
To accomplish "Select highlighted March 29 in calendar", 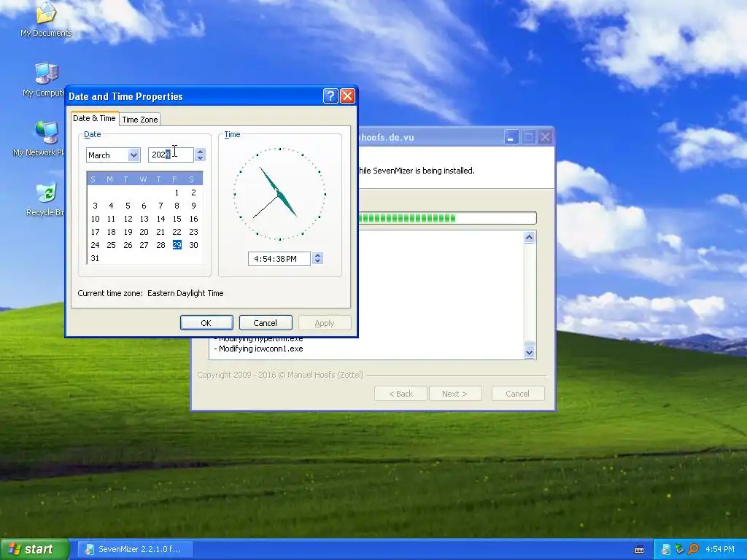I will click(177, 245).
